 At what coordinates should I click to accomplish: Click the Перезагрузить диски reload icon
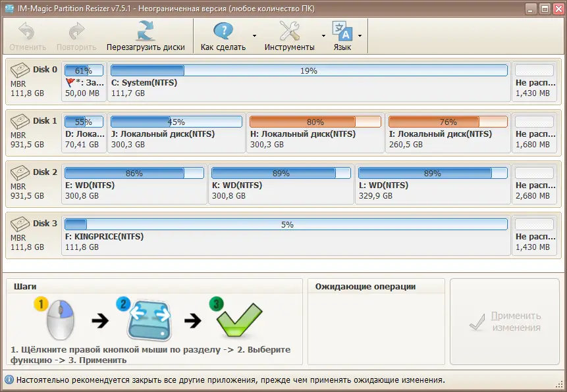tap(146, 31)
